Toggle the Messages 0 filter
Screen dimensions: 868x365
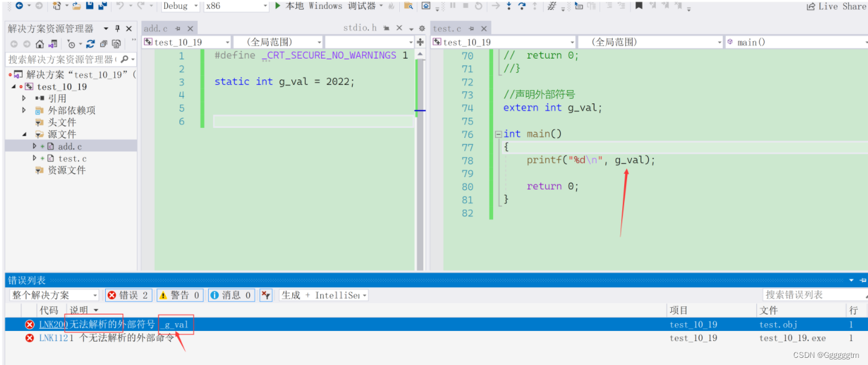click(231, 295)
